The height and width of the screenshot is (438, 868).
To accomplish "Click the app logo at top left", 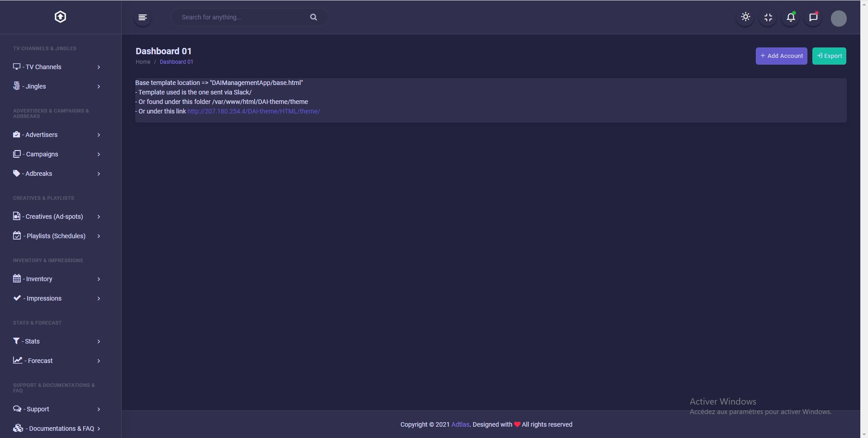I will 60,17.
